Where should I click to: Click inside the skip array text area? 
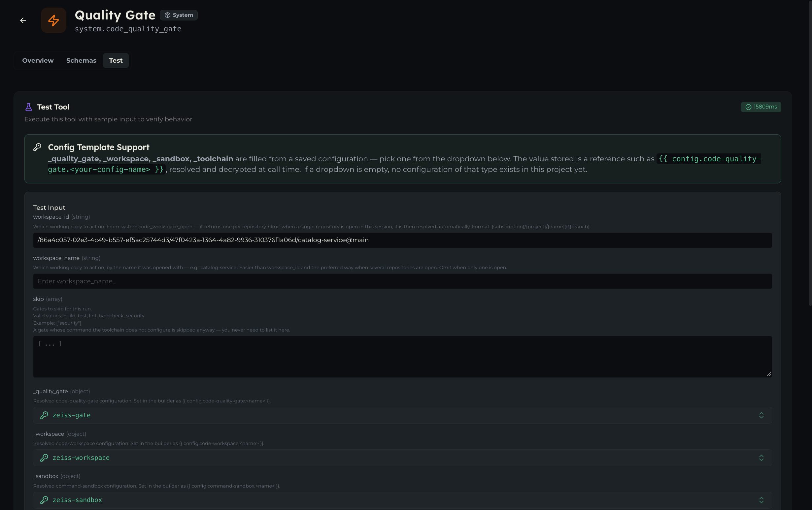click(x=402, y=357)
